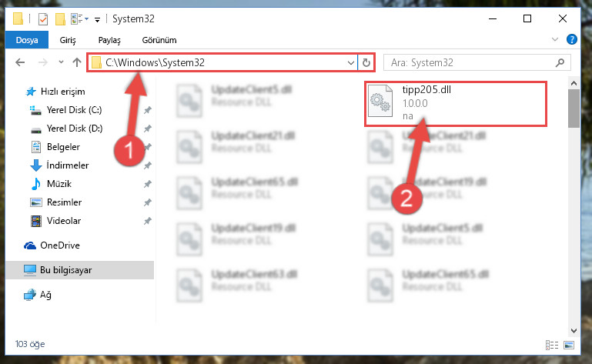The height and width of the screenshot is (364, 592).
Task: Switch to large thumbnails view icon
Action: [x=569, y=345]
